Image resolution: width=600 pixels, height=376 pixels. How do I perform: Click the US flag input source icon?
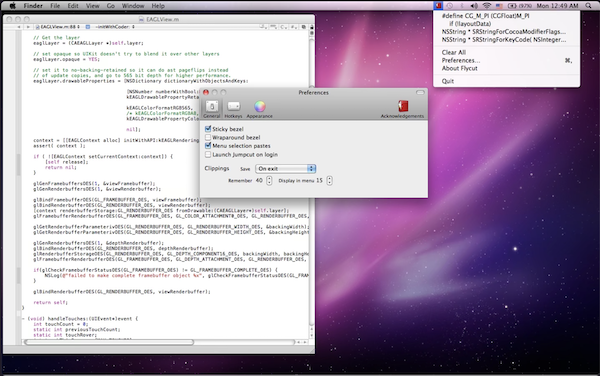[x=499, y=6]
